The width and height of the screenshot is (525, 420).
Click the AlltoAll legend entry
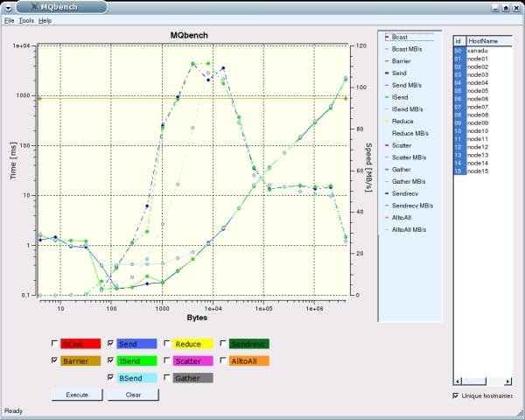[x=402, y=217]
